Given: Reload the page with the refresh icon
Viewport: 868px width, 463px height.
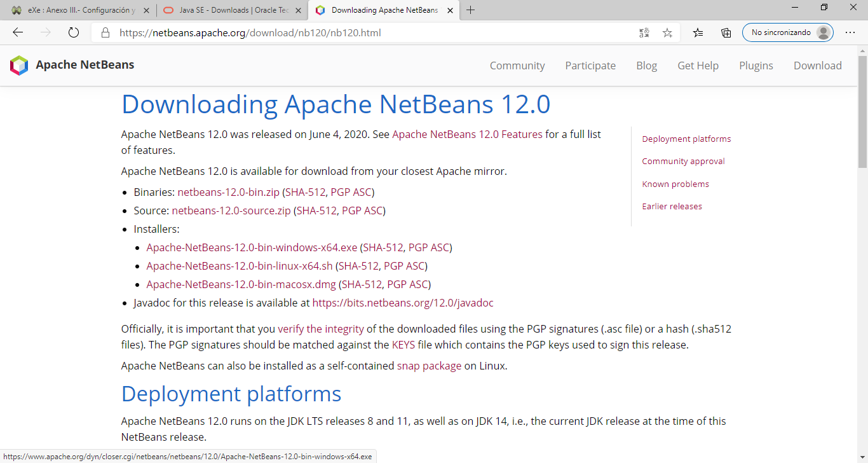Looking at the screenshot, I should click(74, 32).
